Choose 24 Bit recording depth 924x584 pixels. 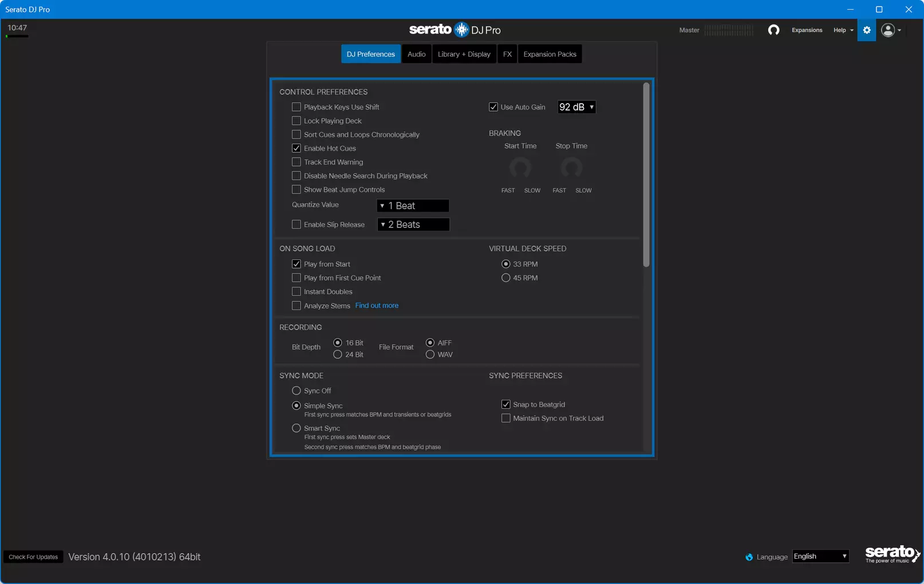click(x=338, y=354)
